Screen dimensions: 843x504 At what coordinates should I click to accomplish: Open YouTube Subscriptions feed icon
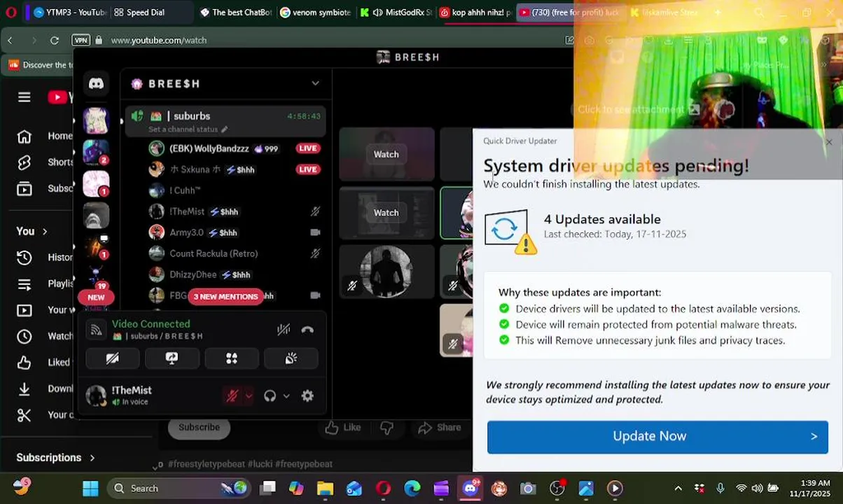(25, 188)
